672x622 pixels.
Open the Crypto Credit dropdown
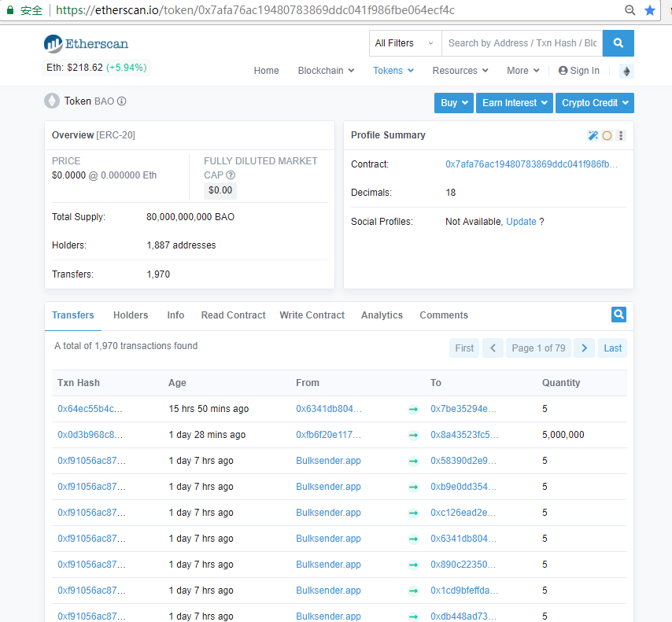point(594,103)
